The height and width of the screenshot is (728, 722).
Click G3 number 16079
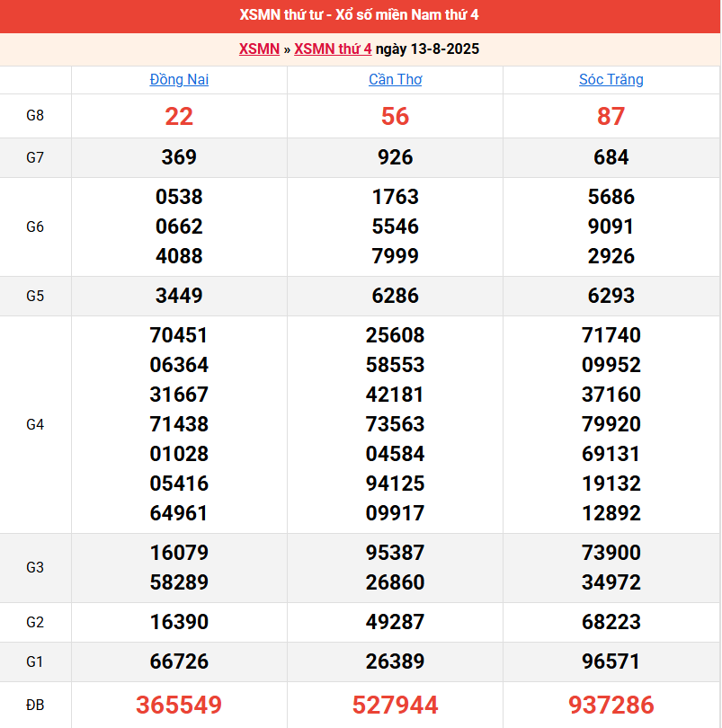[179, 553]
